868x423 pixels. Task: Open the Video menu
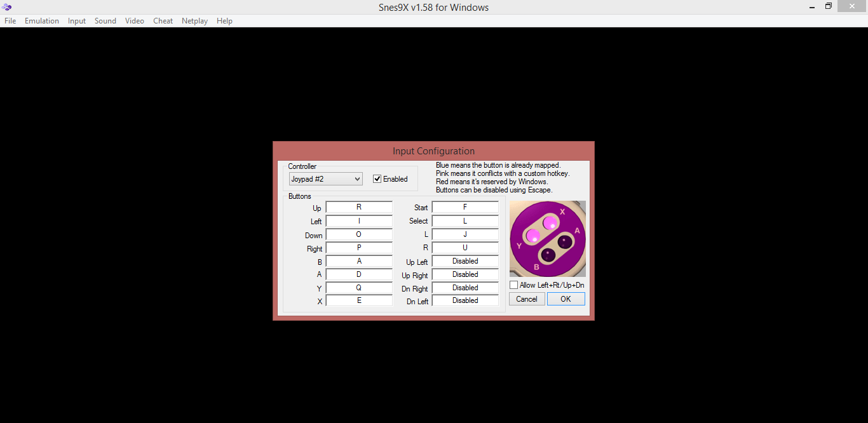(x=135, y=21)
